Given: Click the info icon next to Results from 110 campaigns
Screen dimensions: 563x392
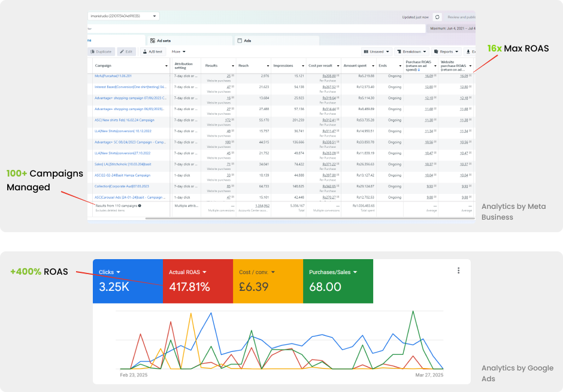Looking at the screenshot, I should pos(140,205).
